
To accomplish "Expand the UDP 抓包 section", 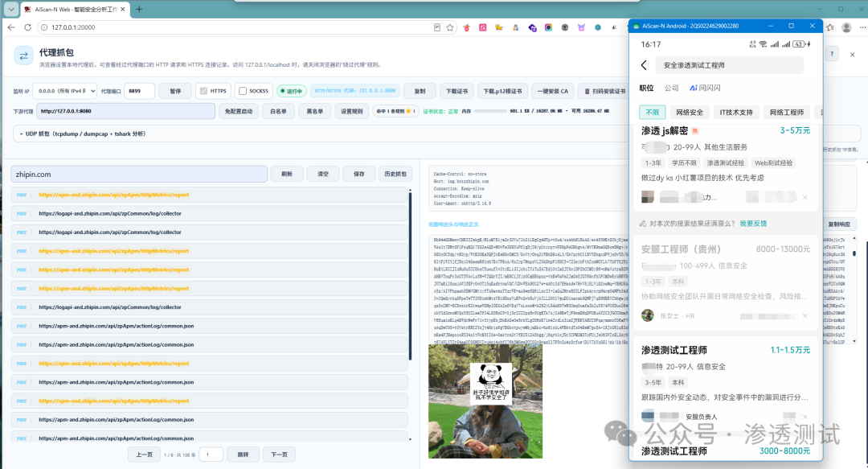I will coord(83,134).
